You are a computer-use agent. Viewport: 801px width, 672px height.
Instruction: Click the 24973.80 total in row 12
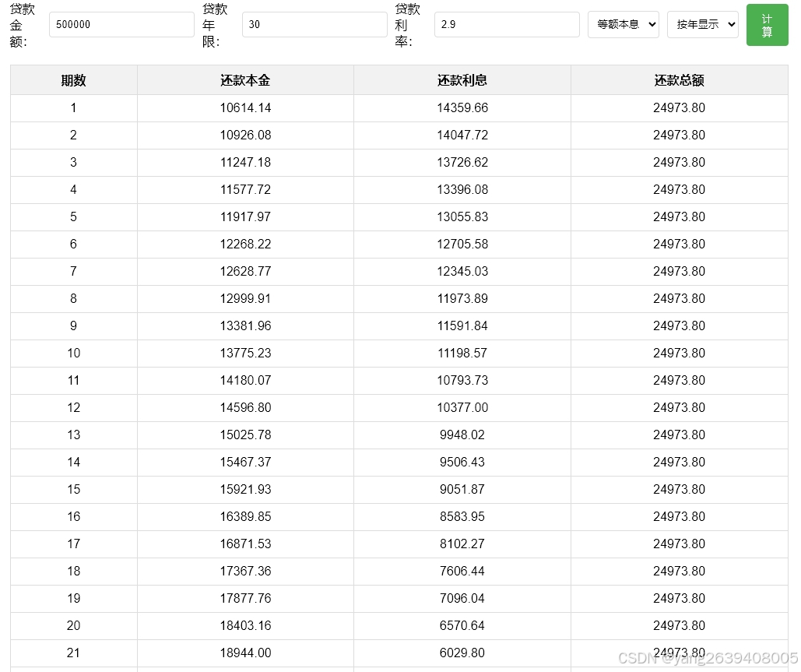(679, 408)
